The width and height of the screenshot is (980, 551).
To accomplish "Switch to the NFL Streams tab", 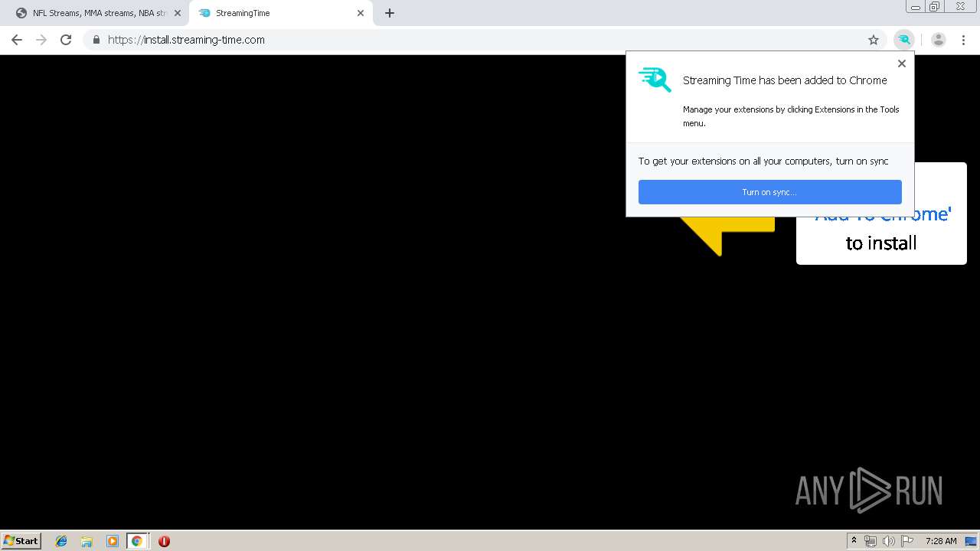I will (x=98, y=13).
